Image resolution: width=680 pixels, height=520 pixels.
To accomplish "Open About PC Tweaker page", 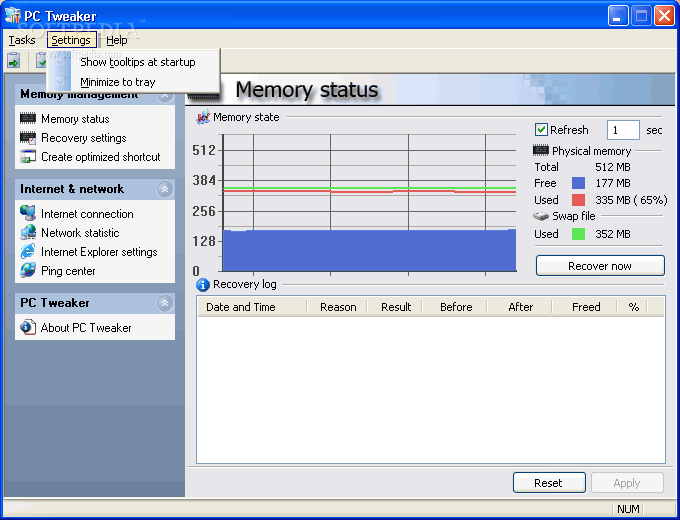I will coord(86,328).
